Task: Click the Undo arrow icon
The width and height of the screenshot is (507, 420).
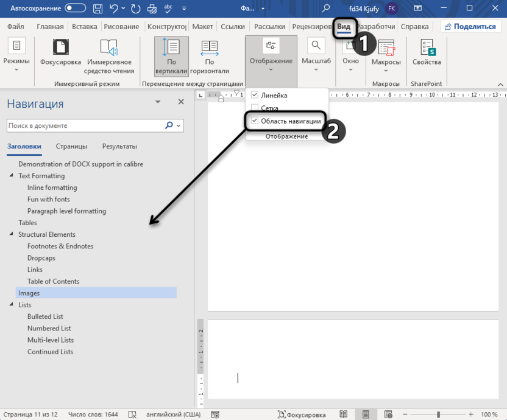Action: click(x=113, y=8)
